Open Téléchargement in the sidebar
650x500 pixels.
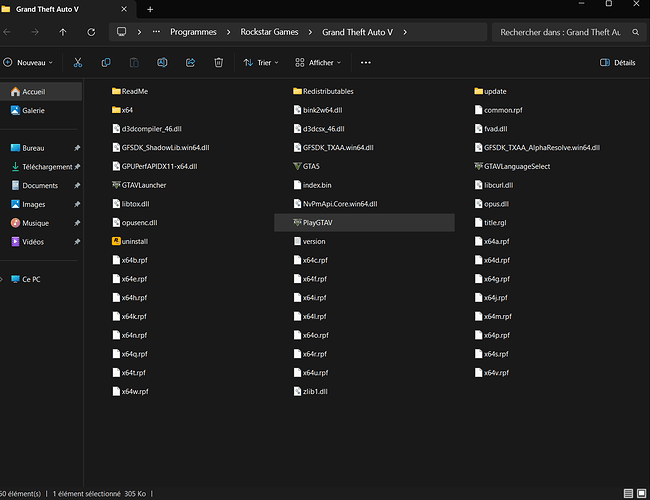[x=41, y=167]
